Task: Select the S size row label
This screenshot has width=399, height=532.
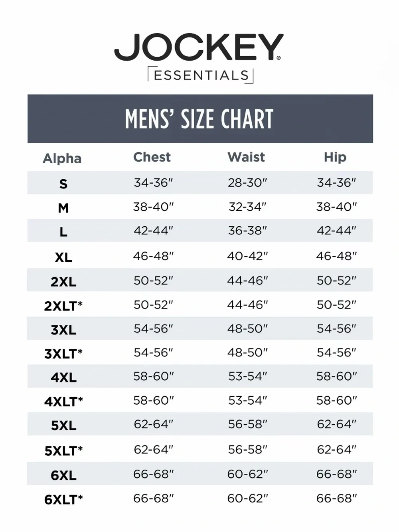Action: (x=63, y=184)
